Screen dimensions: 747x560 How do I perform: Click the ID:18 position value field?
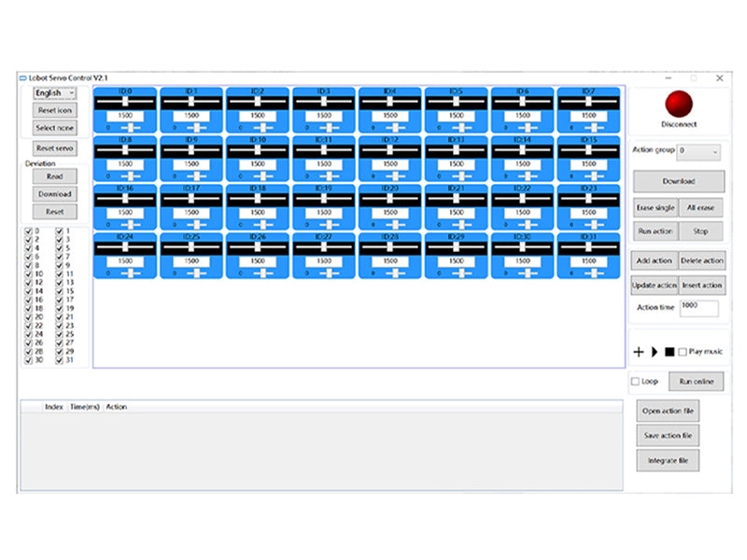click(258, 213)
